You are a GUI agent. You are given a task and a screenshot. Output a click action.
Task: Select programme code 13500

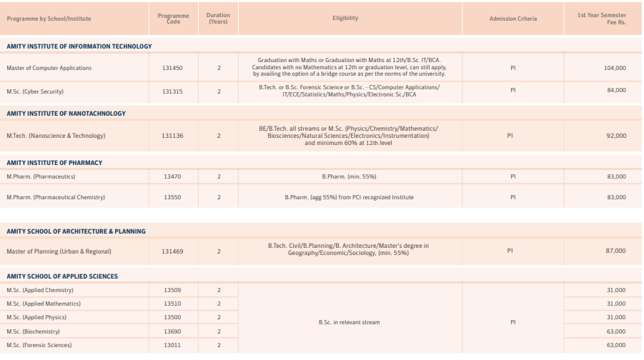tap(172, 317)
